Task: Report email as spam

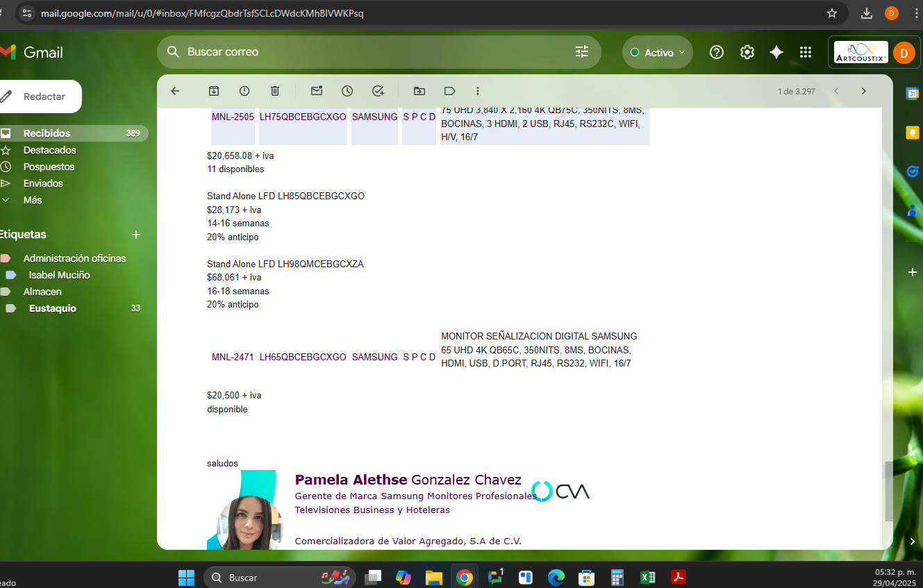Action: (244, 91)
